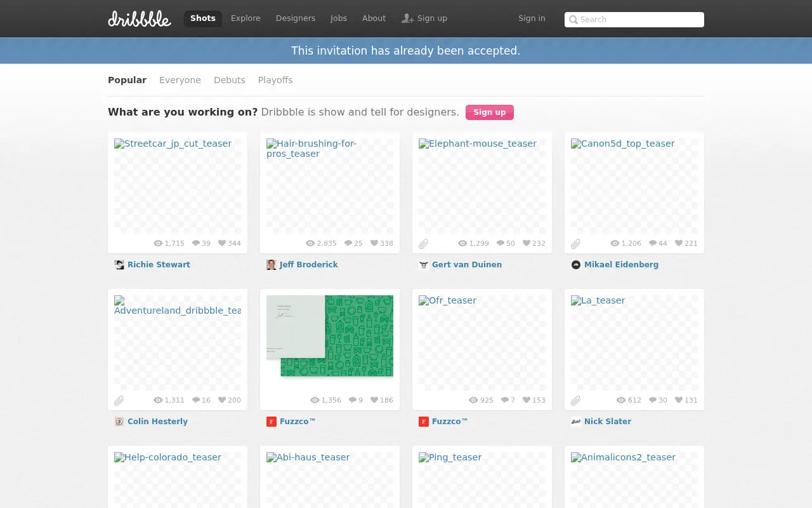Click the Sign in link

tap(532, 18)
